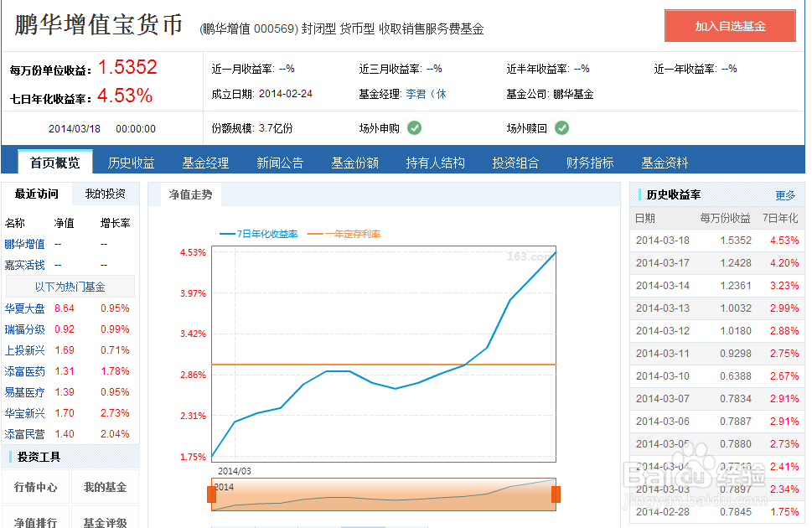Open the 华夏大盘 hot fund link

24,308
